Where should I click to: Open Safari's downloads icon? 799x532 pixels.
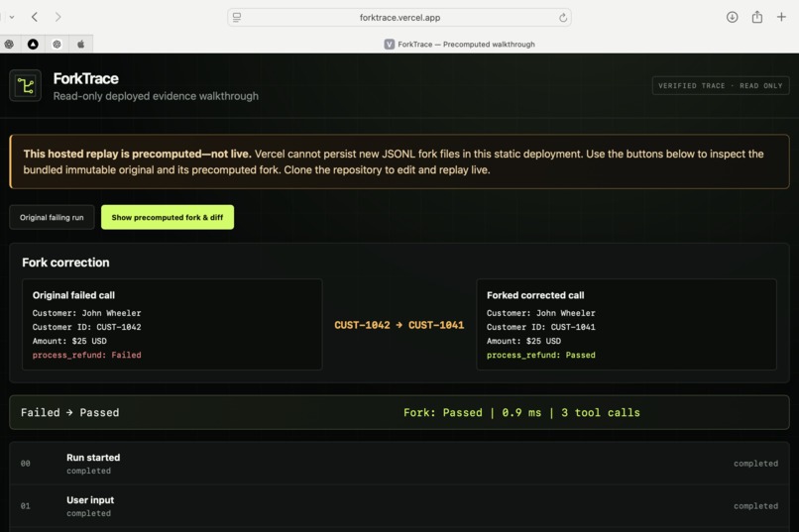coord(732,17)
